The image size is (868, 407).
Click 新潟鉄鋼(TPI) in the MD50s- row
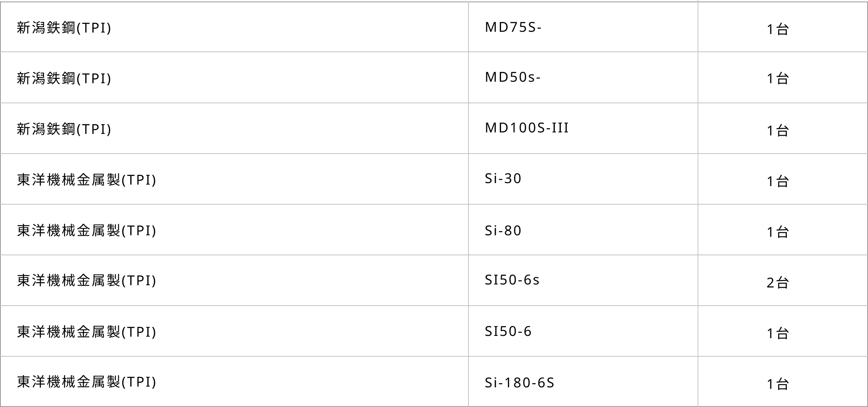pyautogui.click(x=64, y=78)
